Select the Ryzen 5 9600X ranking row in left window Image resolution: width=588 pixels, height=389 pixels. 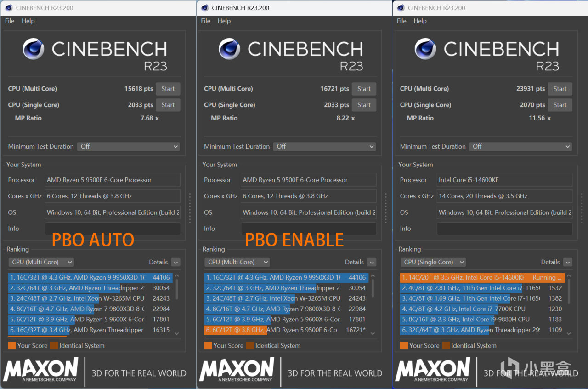click(90, 320)
